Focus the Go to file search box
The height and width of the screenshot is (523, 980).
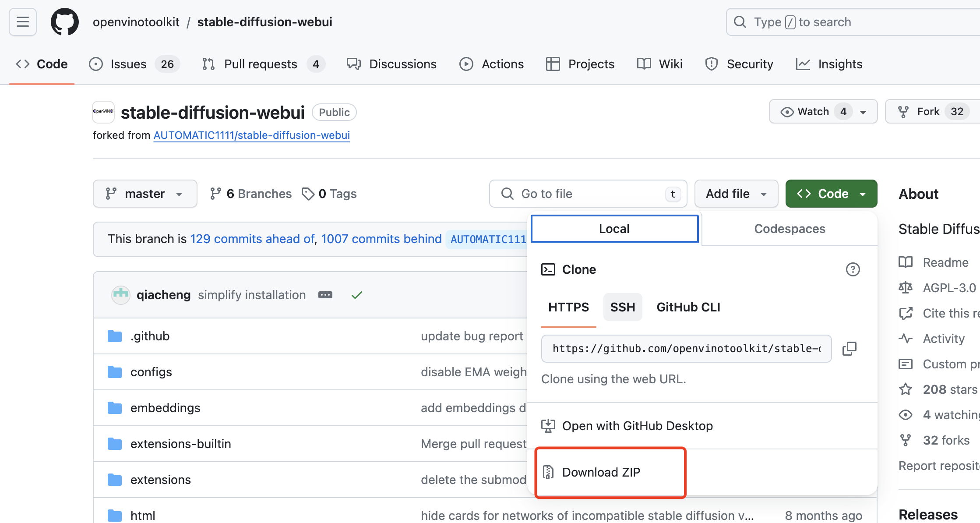[x=588, y=194]
